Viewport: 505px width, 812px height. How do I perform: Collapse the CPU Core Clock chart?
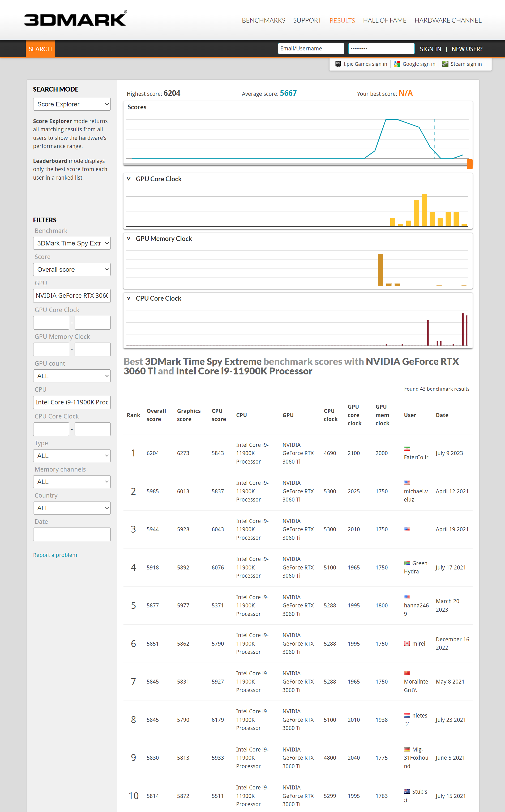click(129, 298)
